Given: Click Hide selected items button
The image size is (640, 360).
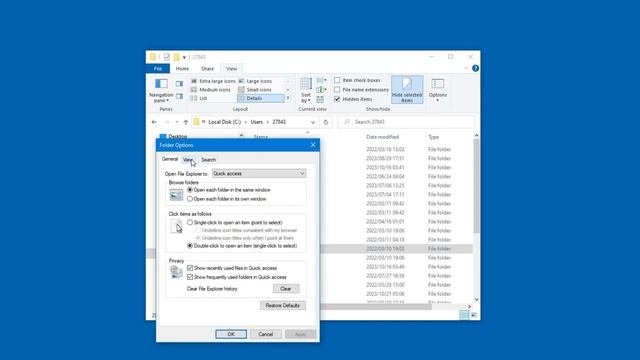Looking at the screenshot, I should (407, 89).
